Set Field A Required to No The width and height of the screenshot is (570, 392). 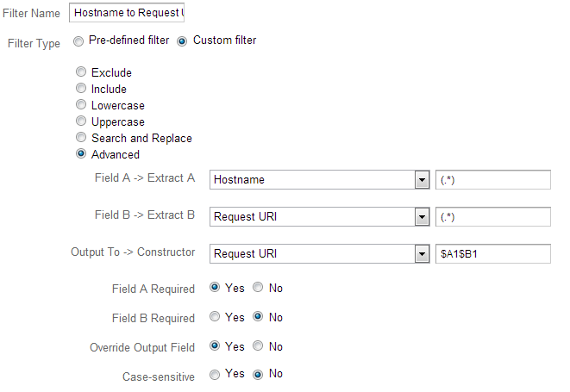click(x=258, y=289)
